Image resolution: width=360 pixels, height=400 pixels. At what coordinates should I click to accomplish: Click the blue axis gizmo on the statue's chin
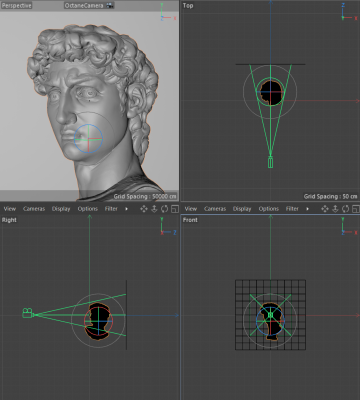[x=88, y=139]
